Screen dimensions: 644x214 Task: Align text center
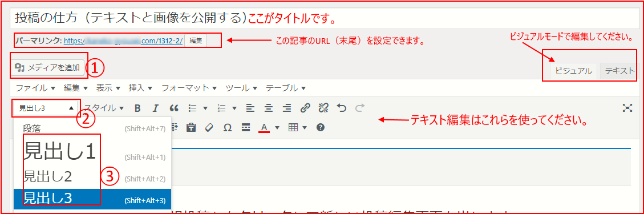click(x=269, y=108)
